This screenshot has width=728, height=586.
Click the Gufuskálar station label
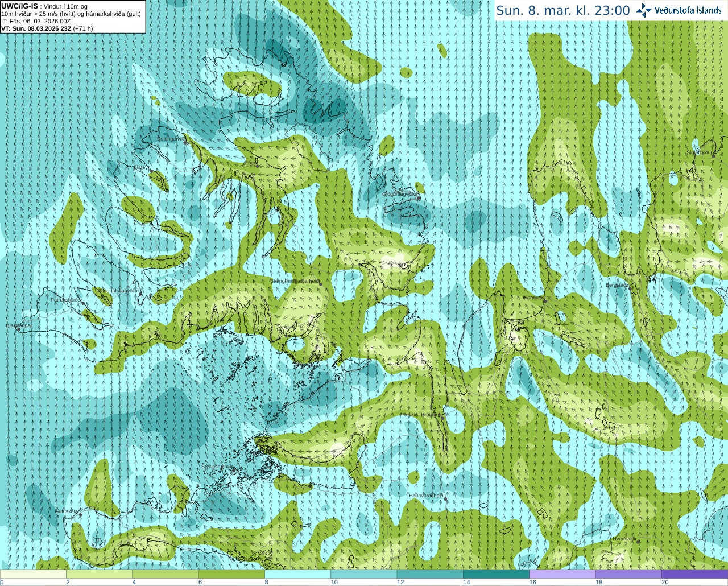tap(66, 511)
